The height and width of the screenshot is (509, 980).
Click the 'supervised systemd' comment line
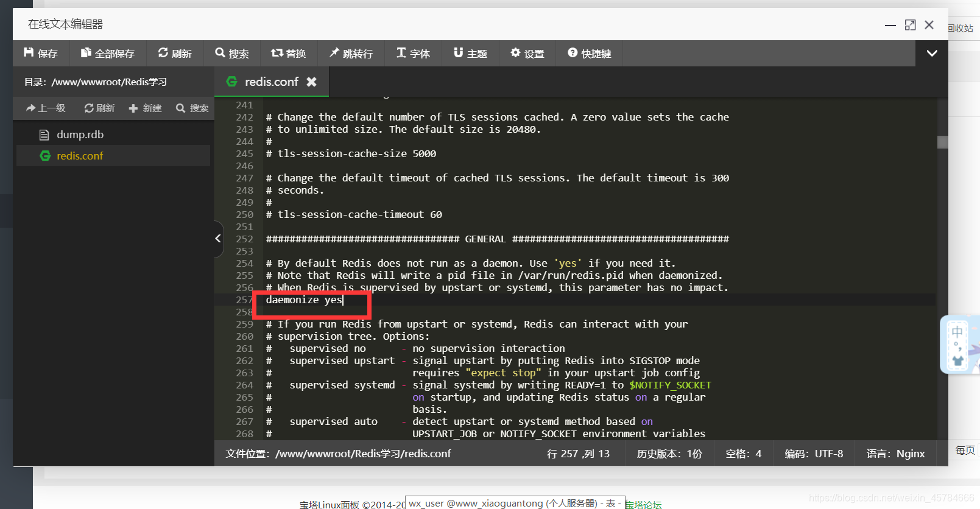pos(488,385)
